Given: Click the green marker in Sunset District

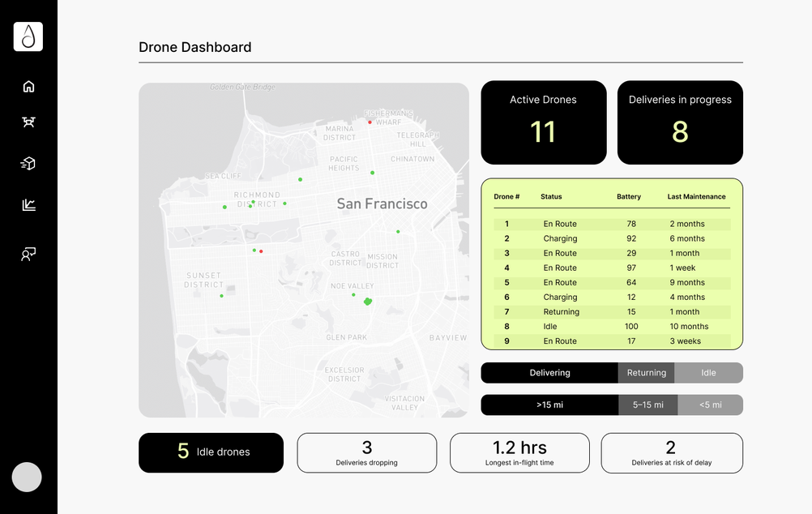Looking at the screenshot, I should point(222,296).
